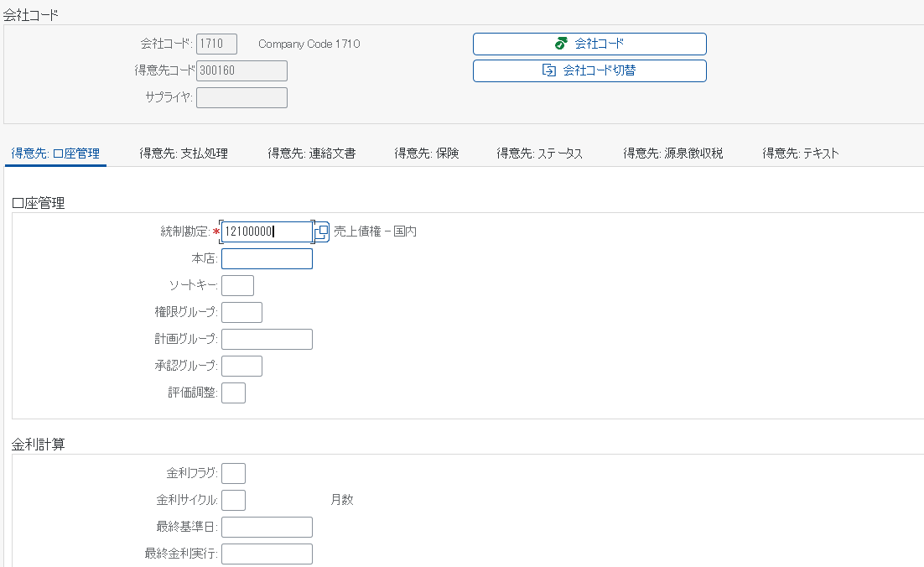Click the 本店 input field
The height and width of the screenshot is (567, 924).
coord(267,258)
